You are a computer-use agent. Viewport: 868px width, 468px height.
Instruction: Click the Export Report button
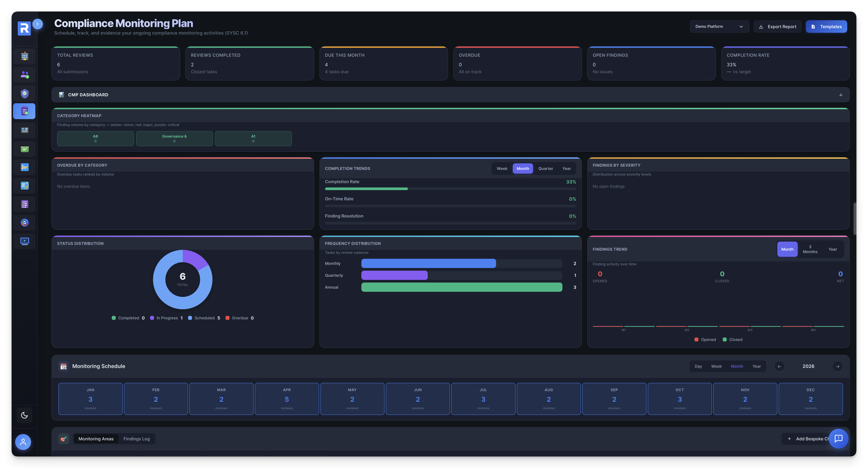click(x=777, y=27)
